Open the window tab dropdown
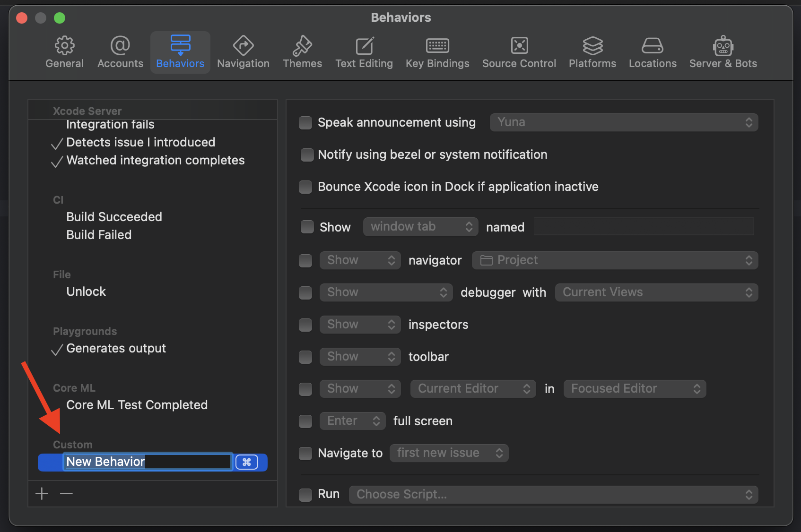This screenshot has width=801, height=532. pos(420,227)
